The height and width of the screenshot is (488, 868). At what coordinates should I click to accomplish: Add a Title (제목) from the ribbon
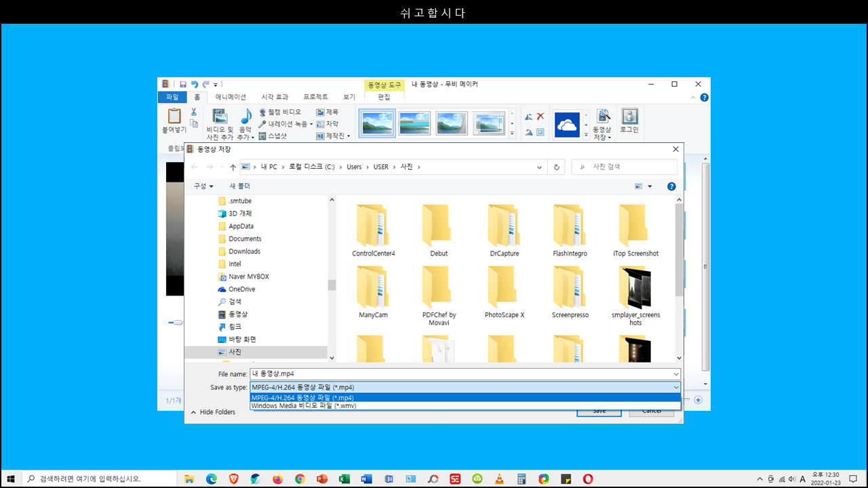328,112
